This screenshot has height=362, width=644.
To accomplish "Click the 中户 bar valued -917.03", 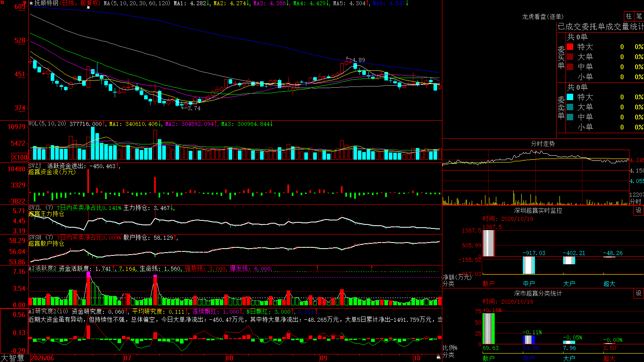I will pyautogui.click(x=529, y=265).
